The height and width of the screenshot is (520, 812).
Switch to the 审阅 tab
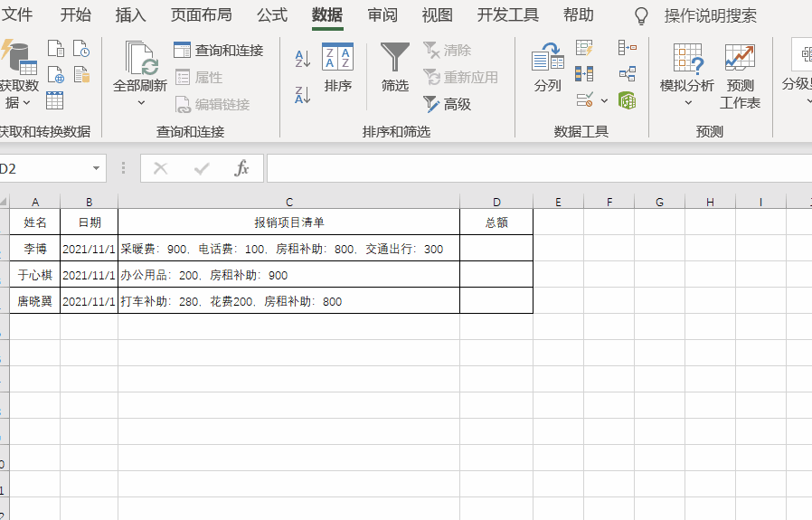(382, 15)
